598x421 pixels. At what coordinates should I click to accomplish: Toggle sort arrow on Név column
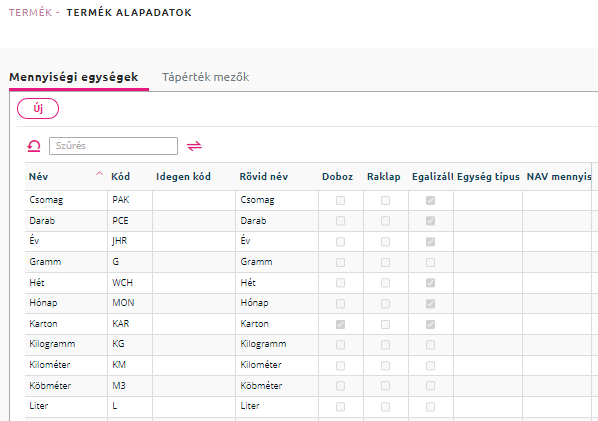(x=99, y=174)
